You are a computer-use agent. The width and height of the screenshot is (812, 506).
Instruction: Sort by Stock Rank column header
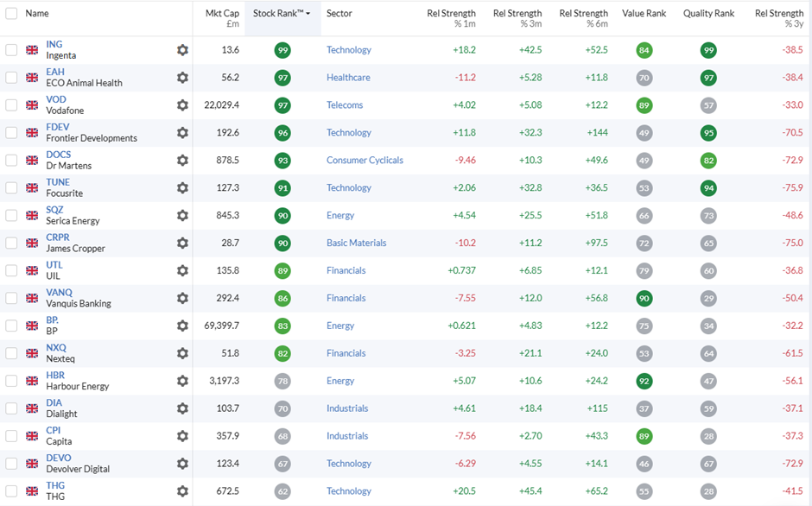(x=282, y=14)
